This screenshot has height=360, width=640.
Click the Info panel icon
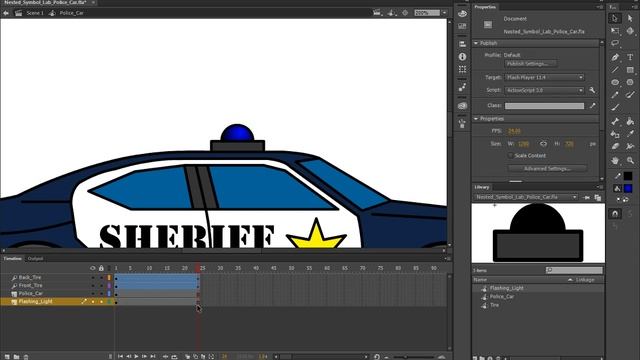click(x=462, y=57)
